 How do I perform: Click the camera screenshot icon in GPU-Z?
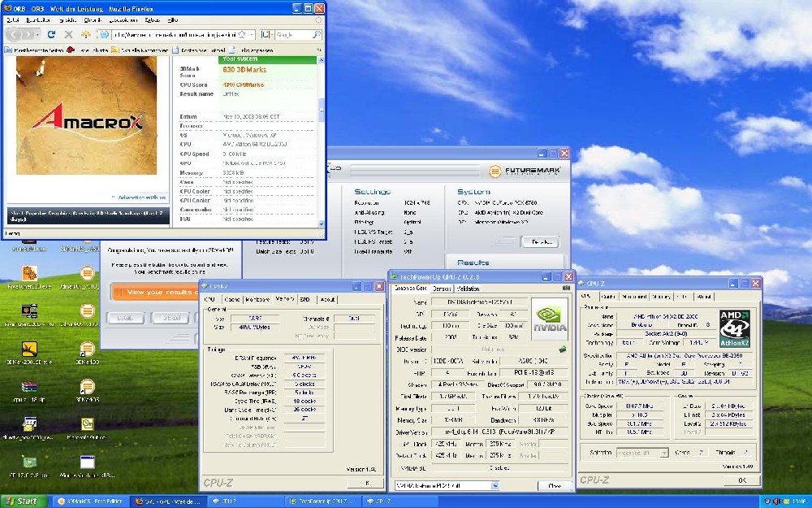566,288
